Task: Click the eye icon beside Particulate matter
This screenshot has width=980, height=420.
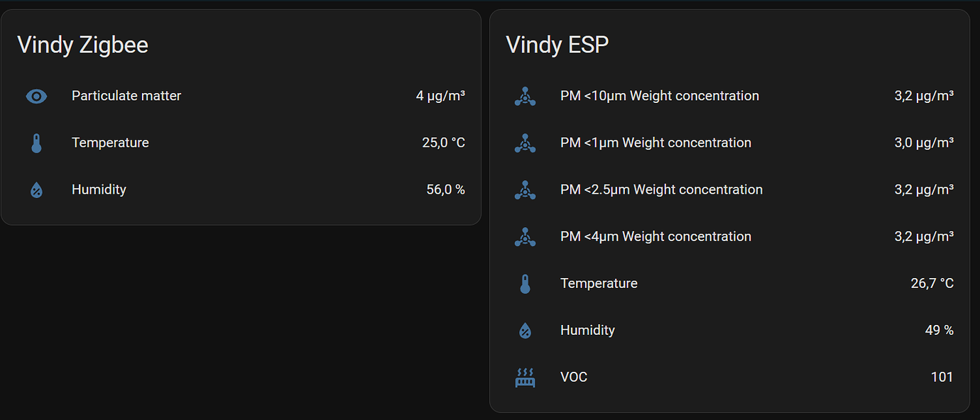Action: [x=36, y=96]
